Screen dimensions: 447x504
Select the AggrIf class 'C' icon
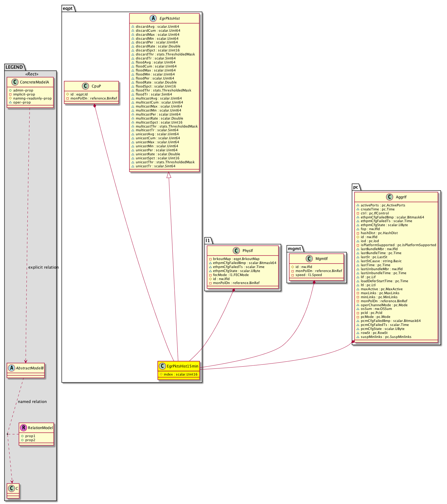pos(390,197)
